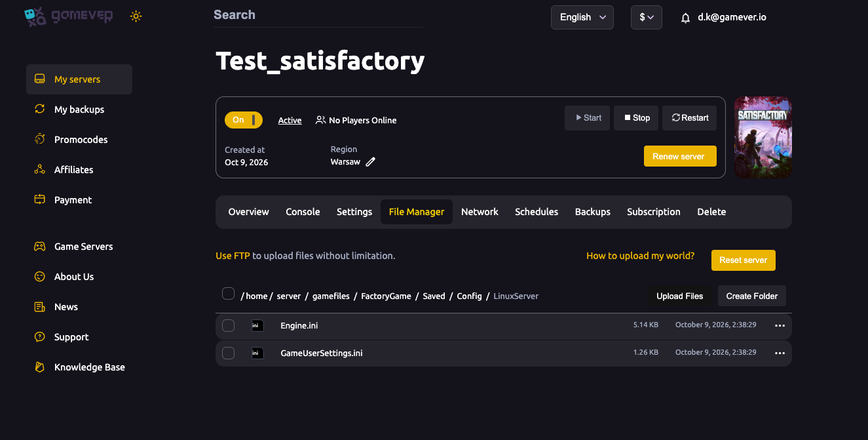Viewport: 868px width, 440px height.
Task: Select the GameUserSettings.ini checkbox
Action: click(x=228, y=353)
